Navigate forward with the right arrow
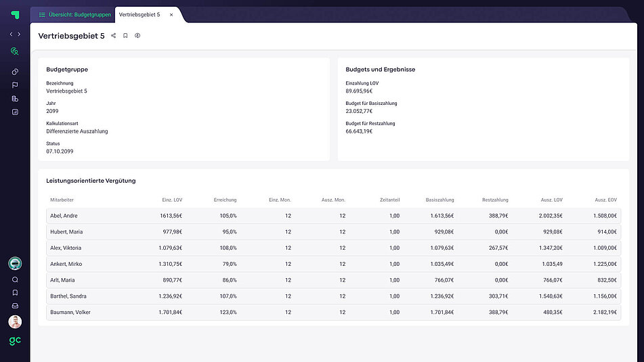The height and width of the screenshot is (362, 644). [x=19, y=34]
